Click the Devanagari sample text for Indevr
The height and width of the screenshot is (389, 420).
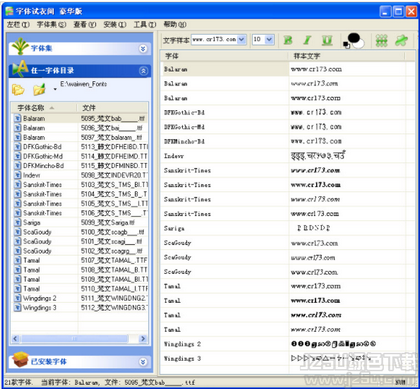click(x=318, y=155)
